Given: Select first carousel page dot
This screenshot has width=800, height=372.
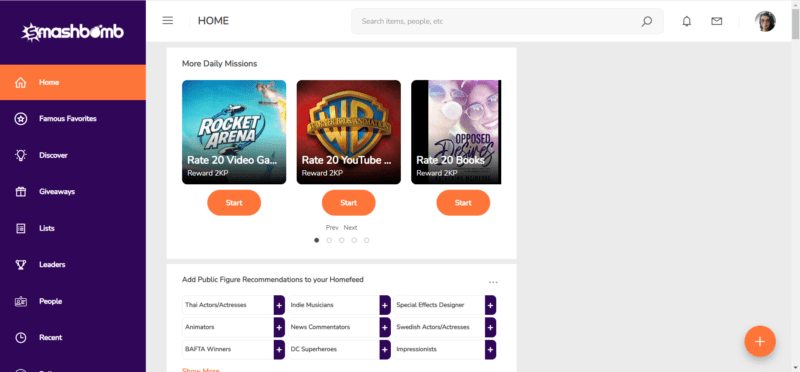Looking at the screenshot, I should tap(316, 240).
